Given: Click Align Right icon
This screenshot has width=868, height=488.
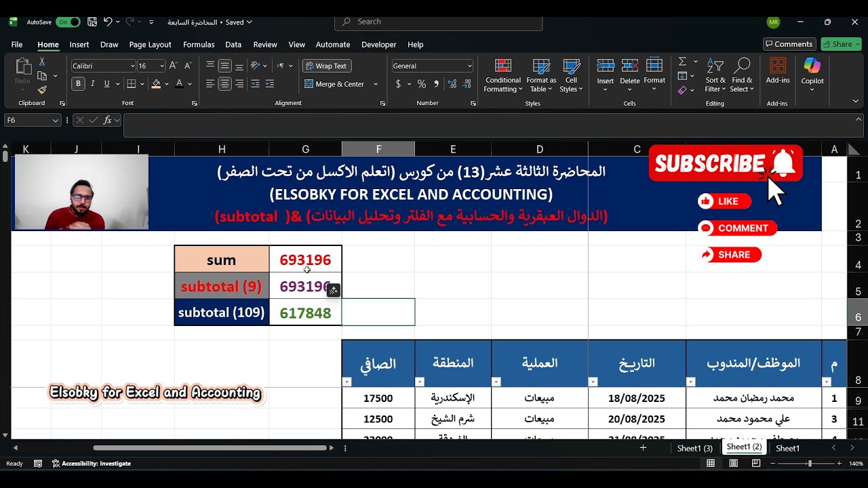Looking at the screenshot, I should click(239, 84).
